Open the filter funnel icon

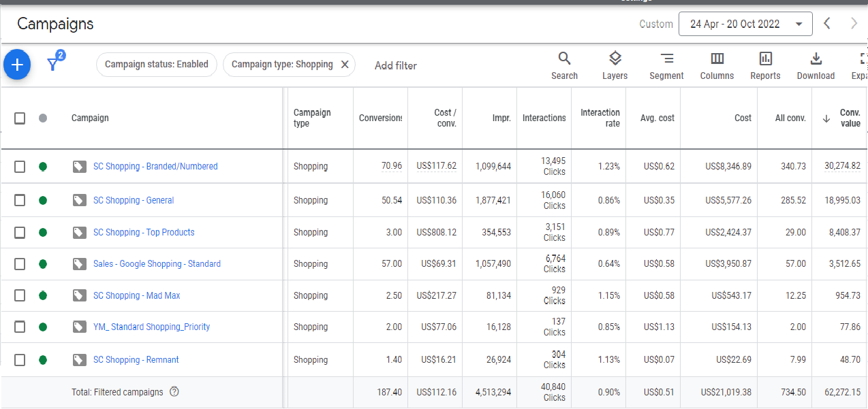(53, 64)
